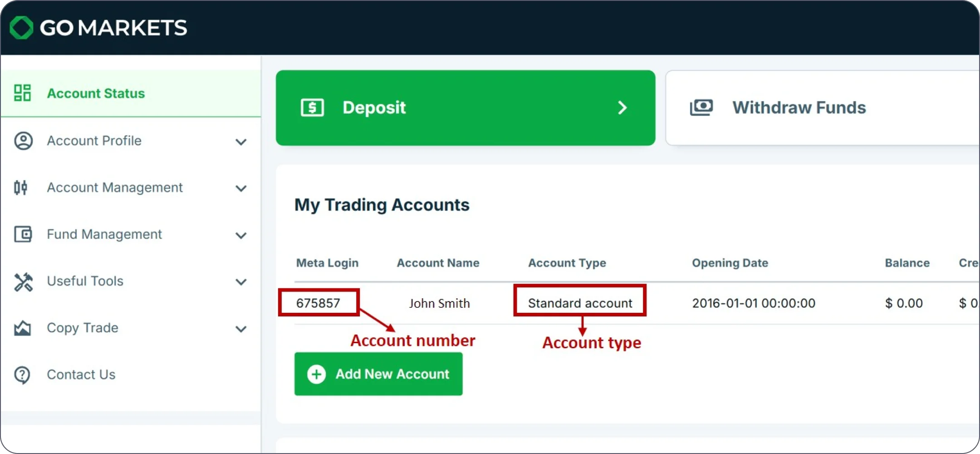This screenshot has width=980, height=454.
Task: Click the Copy Trade chart icon
Action: tap(23, 328)
